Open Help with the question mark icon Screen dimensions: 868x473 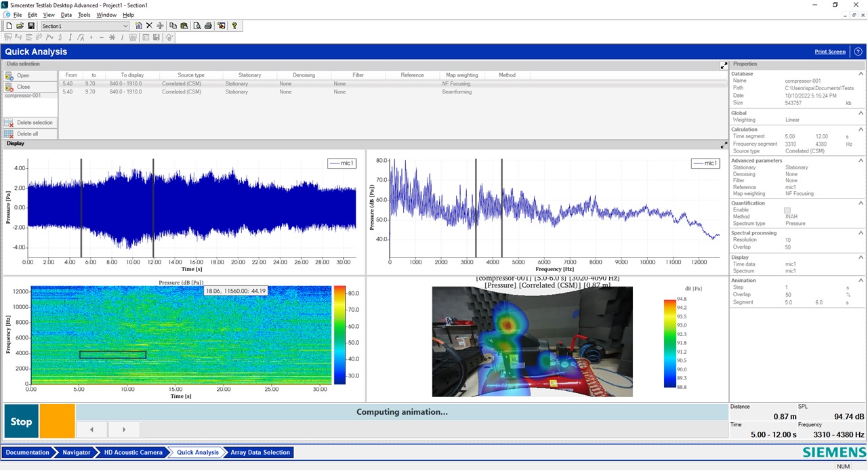click(234, 26)
